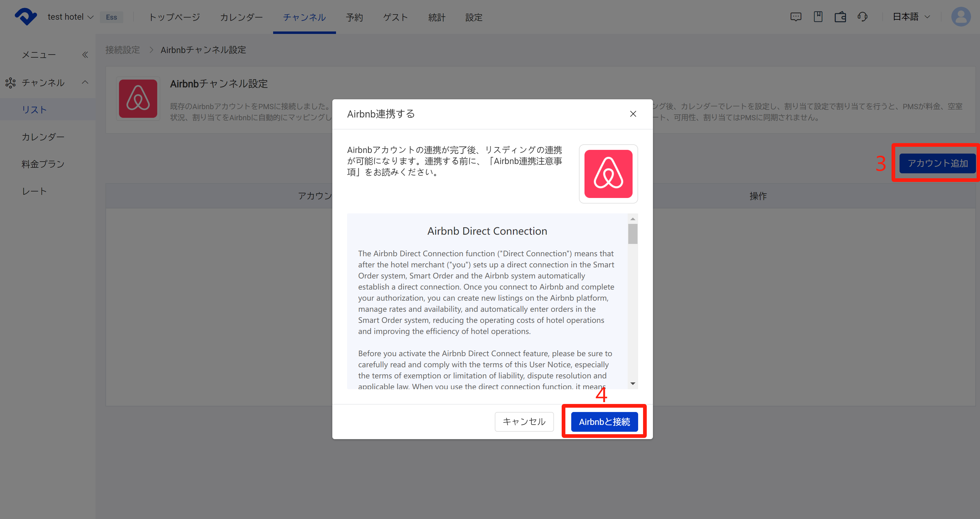Click the チャンネル sidebar group icon
980x519 pixels.
(10, 83)
